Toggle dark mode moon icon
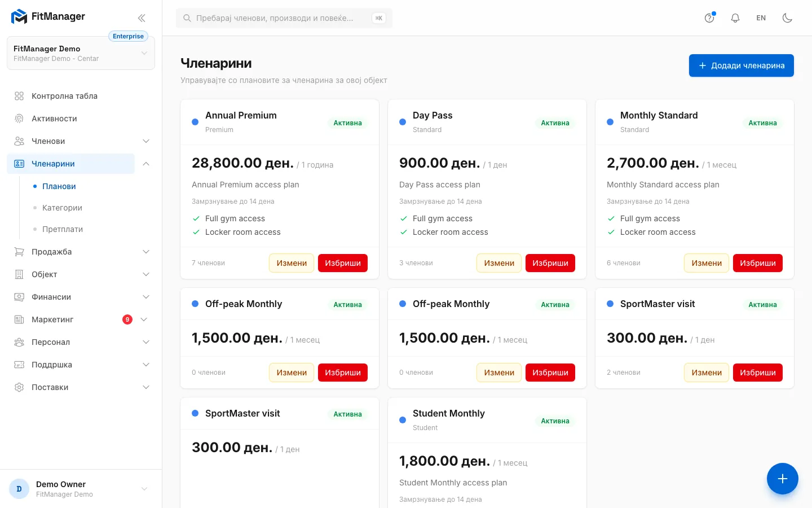This screenshot has width=812, height=508. 787,18
